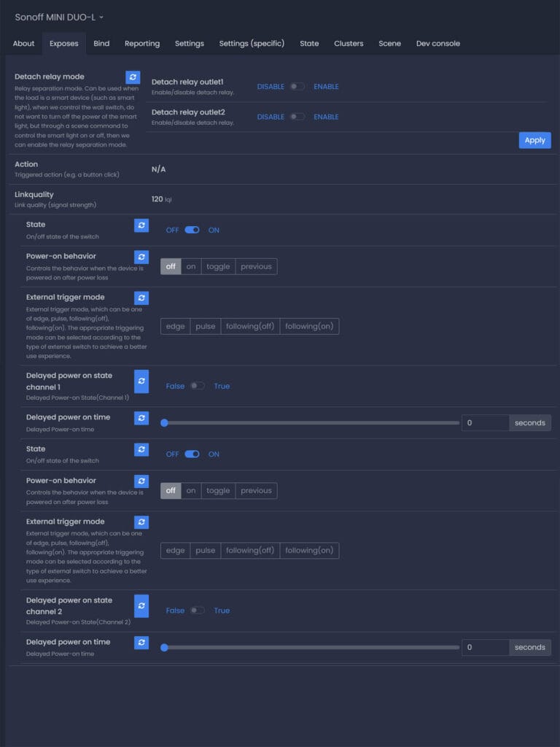Refresh the Delayed power on state channel 2
This screenshot has height=747, width=560.
pyautogui.click(x=141, y=606)
